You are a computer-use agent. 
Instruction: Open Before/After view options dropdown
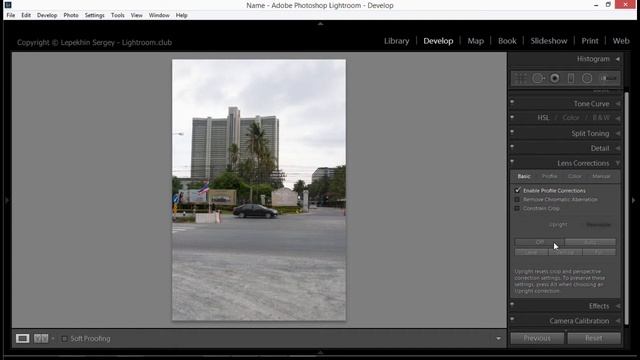(x=53, y=339)
